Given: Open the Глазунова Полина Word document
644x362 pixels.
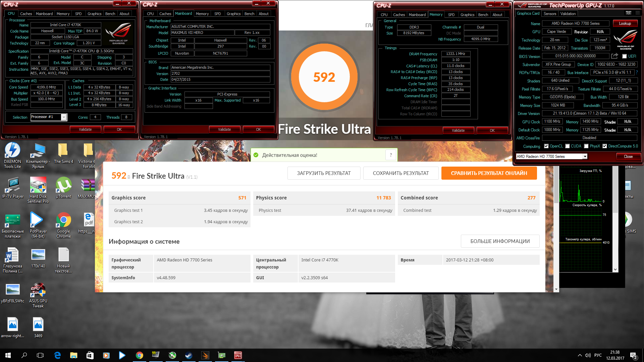Looking at the screenshot, I should coord(13,260).
